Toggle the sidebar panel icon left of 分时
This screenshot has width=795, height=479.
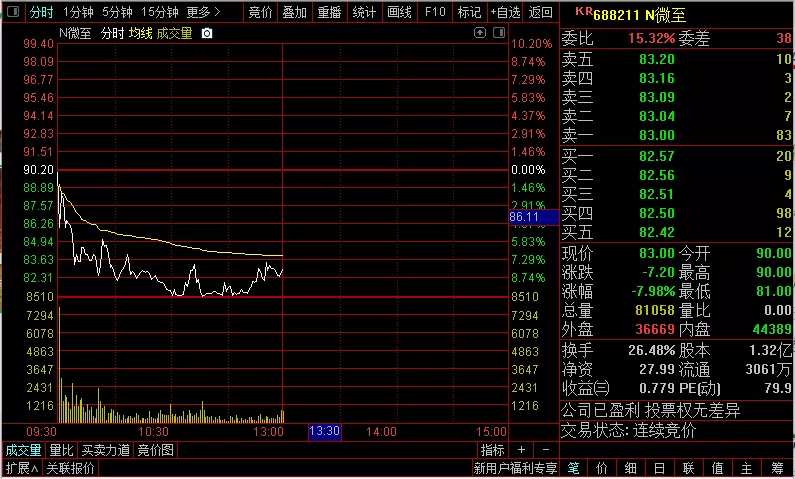pyautogui.click(x=13, y=11)
